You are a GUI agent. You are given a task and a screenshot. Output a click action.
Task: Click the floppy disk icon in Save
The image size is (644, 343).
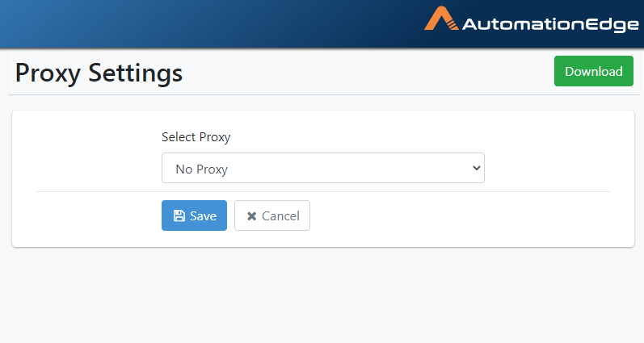click(x=179, y=215)
